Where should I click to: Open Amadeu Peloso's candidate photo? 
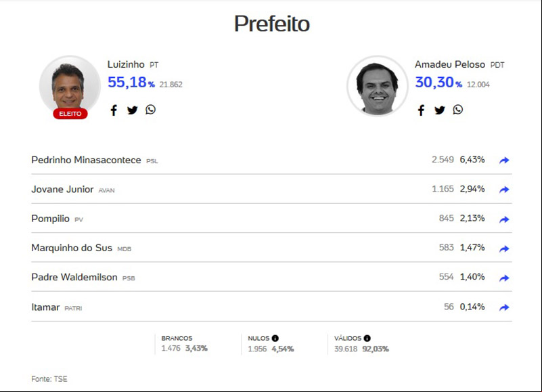pyautogui.click(x=377, y=86)
